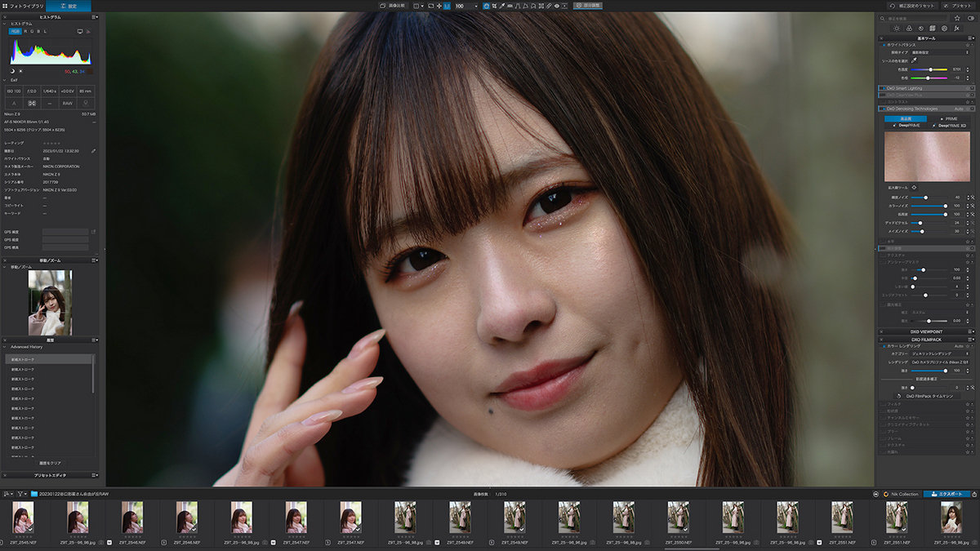Click the corrections search field
Screen dimensions: 980x551
point(913,19)
